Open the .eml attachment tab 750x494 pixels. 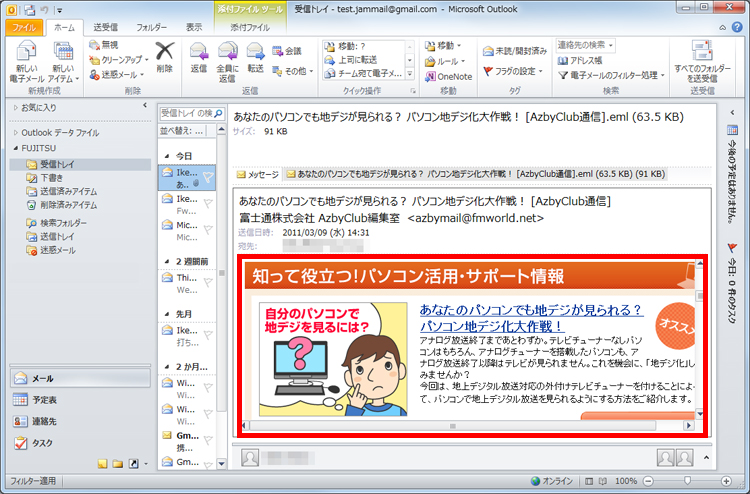click(475, 175)
